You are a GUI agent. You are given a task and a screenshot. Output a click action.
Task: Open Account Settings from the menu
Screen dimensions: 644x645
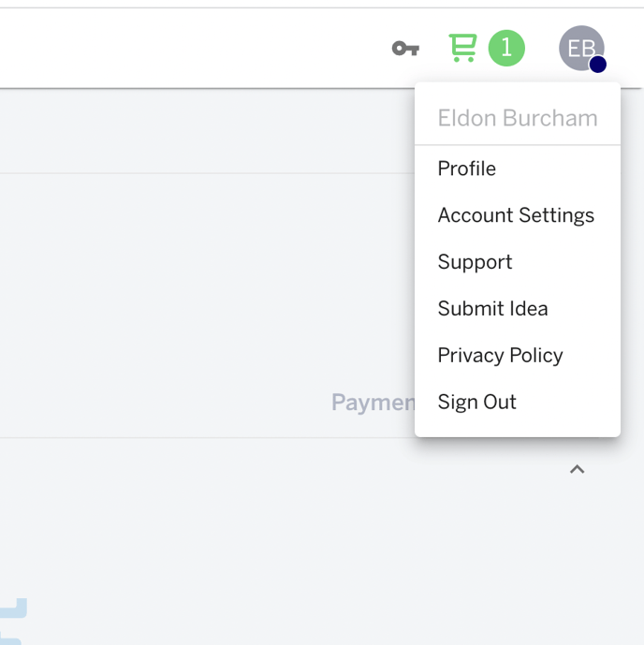pyautogui.click(x=518, y=215)
